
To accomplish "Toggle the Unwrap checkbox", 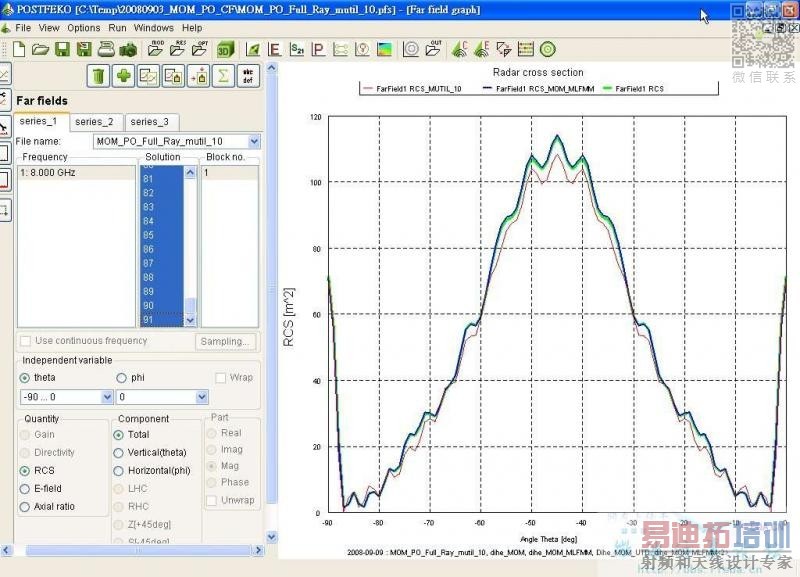I will (211, 501).
